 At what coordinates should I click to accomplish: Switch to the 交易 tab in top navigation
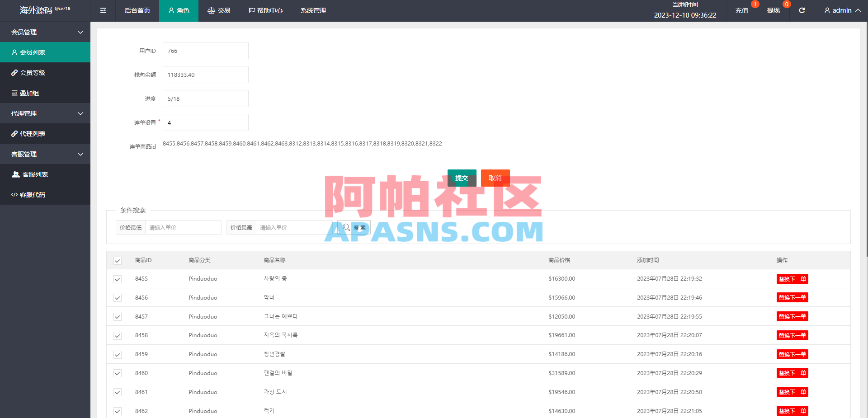pos(219,10)
